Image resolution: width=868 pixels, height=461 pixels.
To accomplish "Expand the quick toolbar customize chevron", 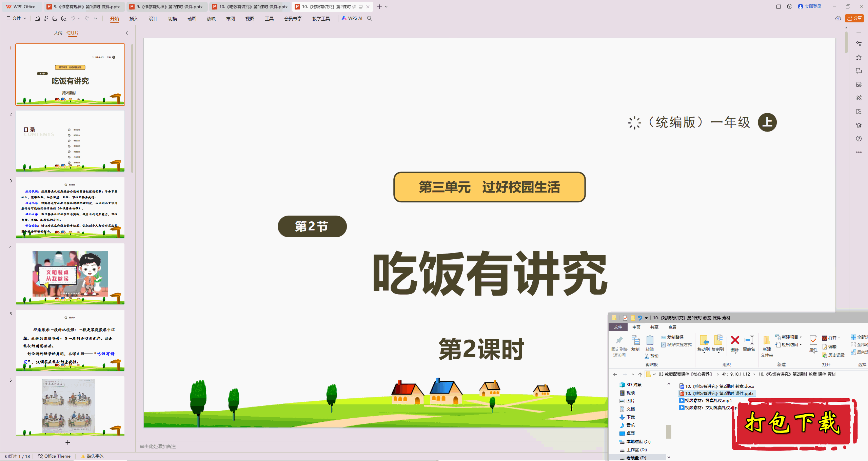I will coord(96,18).
